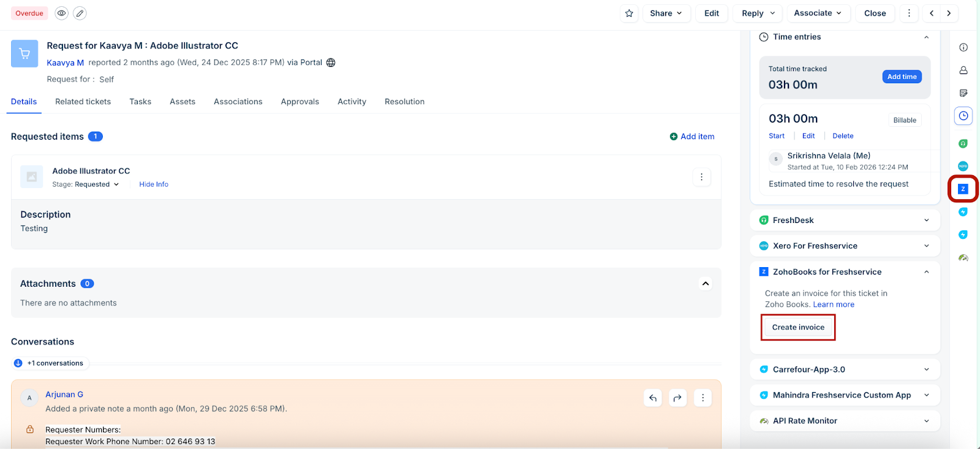This screenshot has width=980, height=449.
Task: Open Mahindra custom app sidebar icon
Action: (x=963, y=235)
